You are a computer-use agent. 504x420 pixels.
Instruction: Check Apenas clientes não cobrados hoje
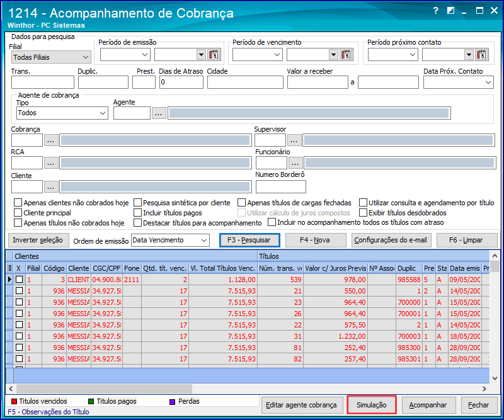[x=18, y=203]
